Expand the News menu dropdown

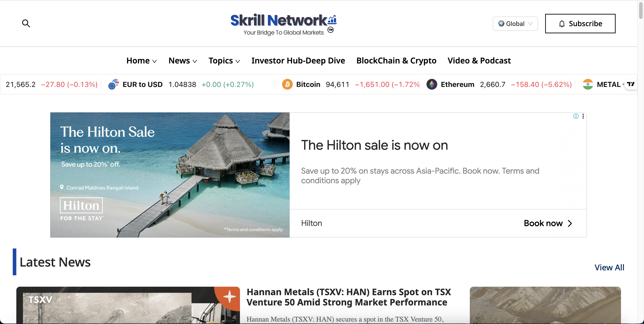[x=183, y=61]
